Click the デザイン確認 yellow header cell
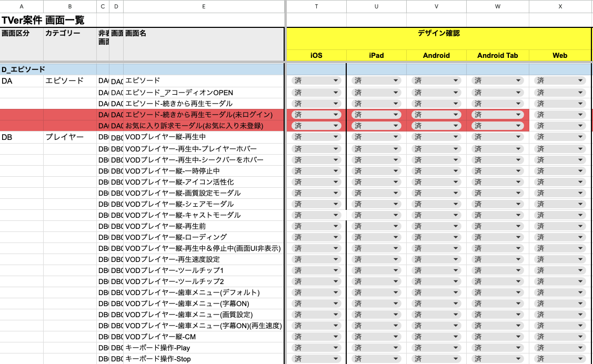The image size is (593, 364). (x=439, y=38)
